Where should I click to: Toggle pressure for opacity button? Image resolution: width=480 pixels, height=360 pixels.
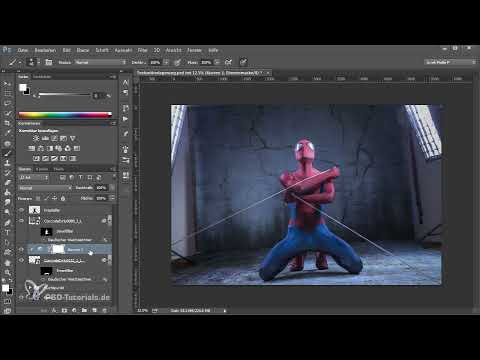pos(178,62)
